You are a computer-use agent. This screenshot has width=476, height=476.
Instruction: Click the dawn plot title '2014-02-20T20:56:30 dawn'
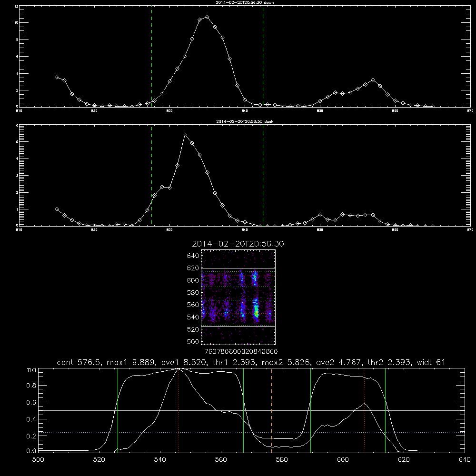point(245,2)
